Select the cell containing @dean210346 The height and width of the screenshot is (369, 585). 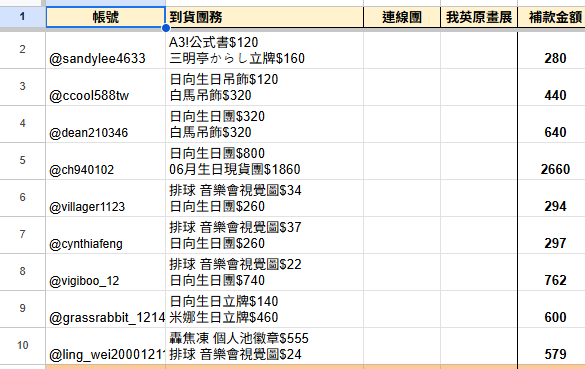105,124
